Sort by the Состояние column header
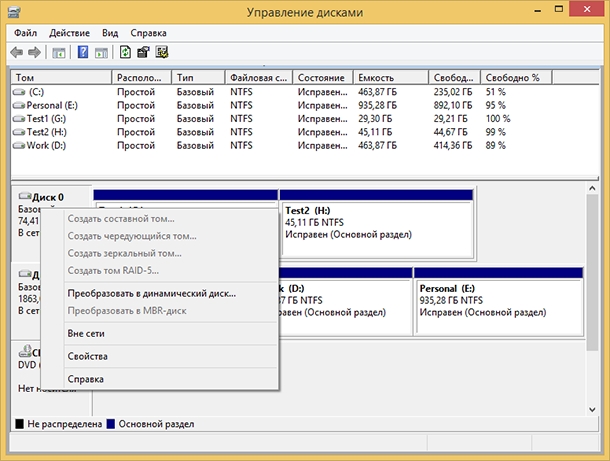Image resolution: width=610 pixels, height=461 pixels. point(321,77)
